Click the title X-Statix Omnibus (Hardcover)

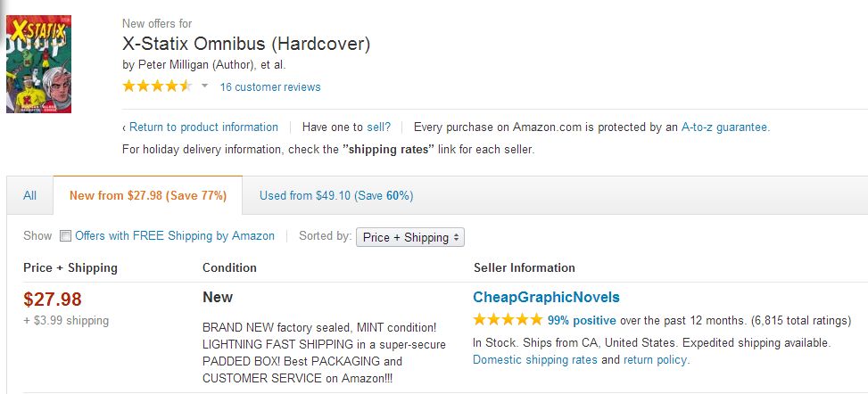pos(245,44)
